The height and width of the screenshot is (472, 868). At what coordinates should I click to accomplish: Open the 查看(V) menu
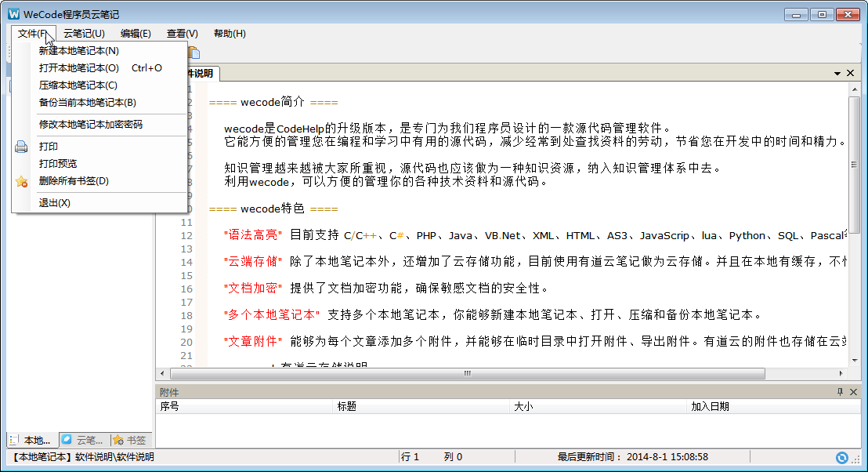(182, 34)
